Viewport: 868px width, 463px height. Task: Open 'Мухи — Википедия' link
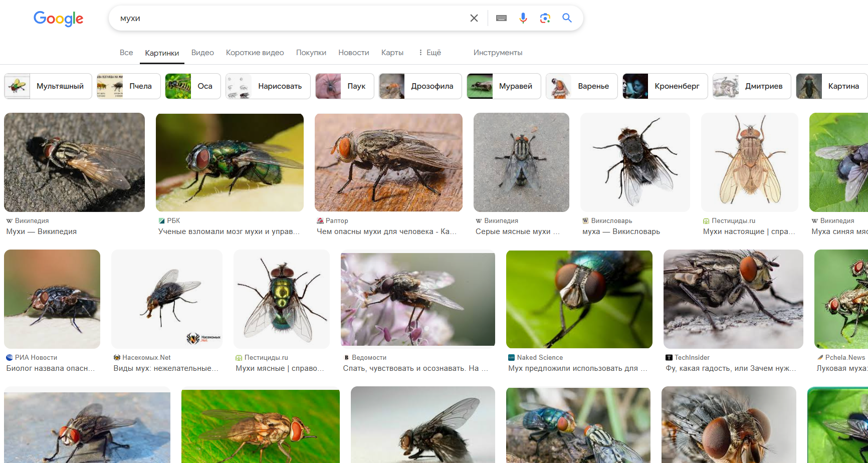pos(42,232)
